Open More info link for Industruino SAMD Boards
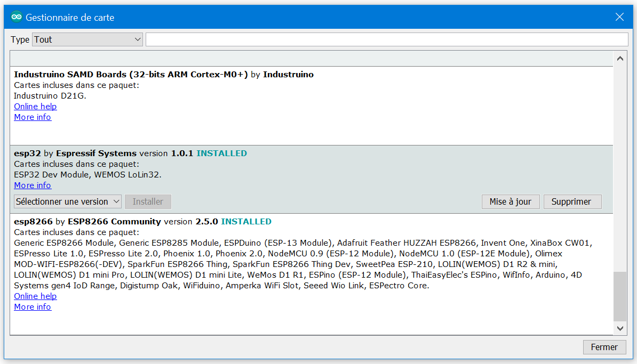637x364 pixels. 33,117
